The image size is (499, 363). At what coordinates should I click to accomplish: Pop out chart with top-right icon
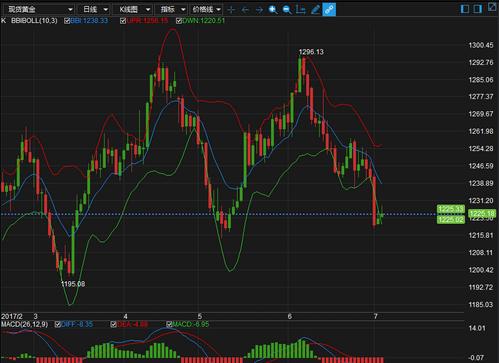click(493, 7)
